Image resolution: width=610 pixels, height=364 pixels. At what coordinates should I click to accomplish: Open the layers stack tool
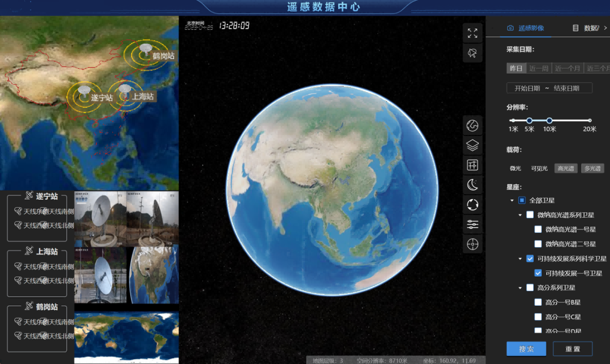click(x=473, y=146)
